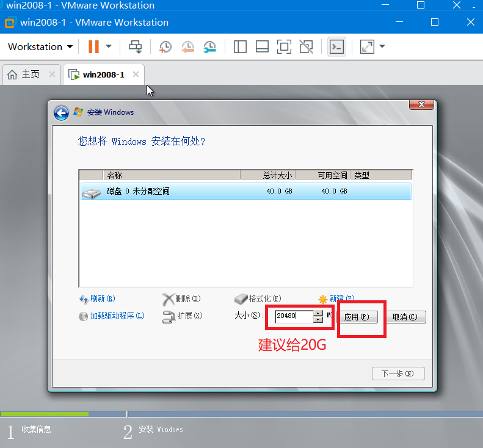
Task: Click the 扩展(X) option
Action: (x=183, y=316)
